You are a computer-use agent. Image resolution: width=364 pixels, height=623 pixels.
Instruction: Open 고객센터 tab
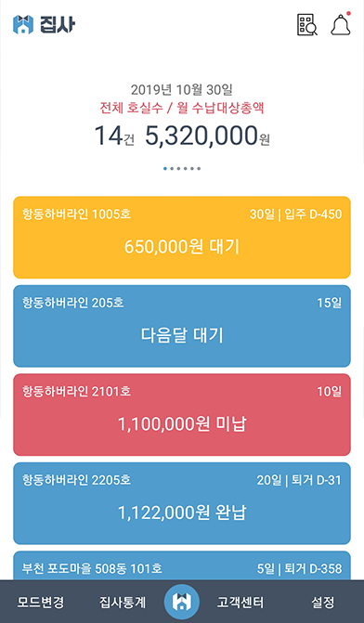(240, 603)
